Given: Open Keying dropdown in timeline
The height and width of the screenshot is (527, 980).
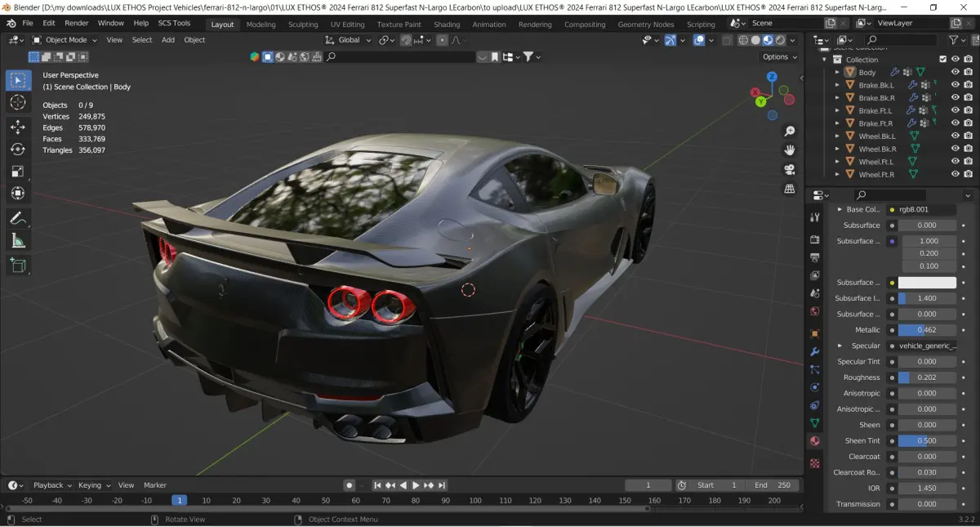Looking at the screenshot, I should tap(94, 485).
